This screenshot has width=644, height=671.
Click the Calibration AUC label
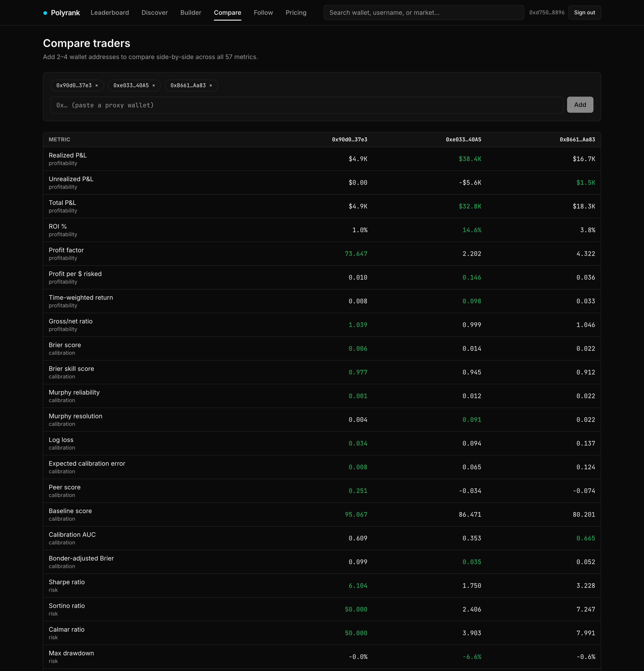pos(72,535)
